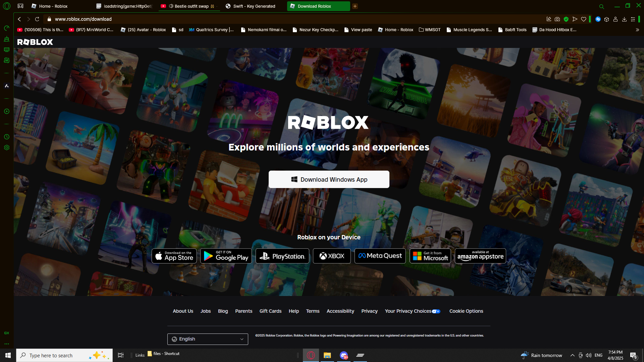Open the Gift Cards footer link
The width and height of the screenshot is (644, 362).
270,311
